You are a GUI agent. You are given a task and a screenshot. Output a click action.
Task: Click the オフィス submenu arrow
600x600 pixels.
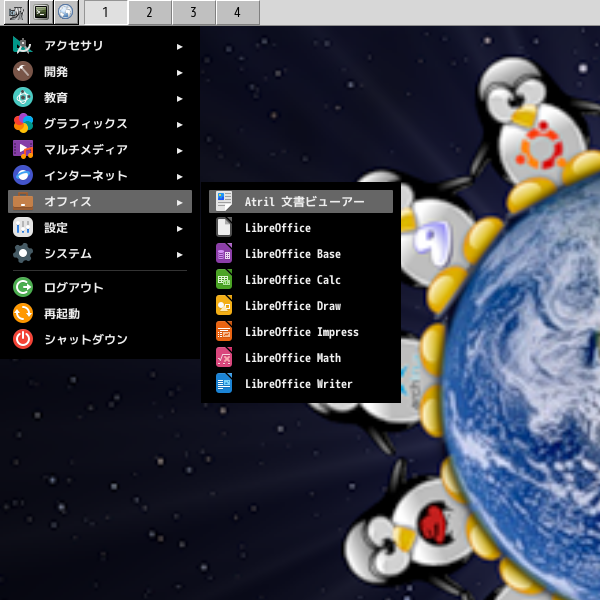pyautogui.click(x=179, y=203)
